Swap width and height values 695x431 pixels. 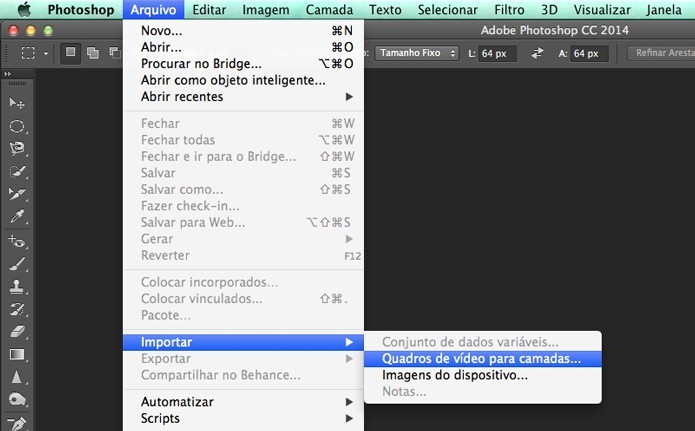(x=537, y=54)
